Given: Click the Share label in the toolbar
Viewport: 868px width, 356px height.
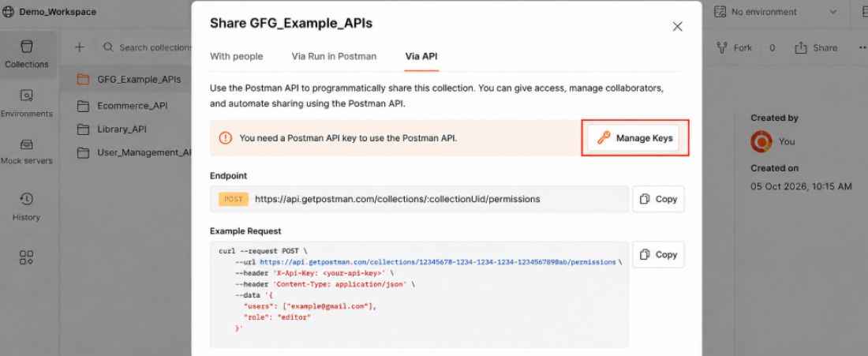Looking at the screenshot, I should 825,47.
